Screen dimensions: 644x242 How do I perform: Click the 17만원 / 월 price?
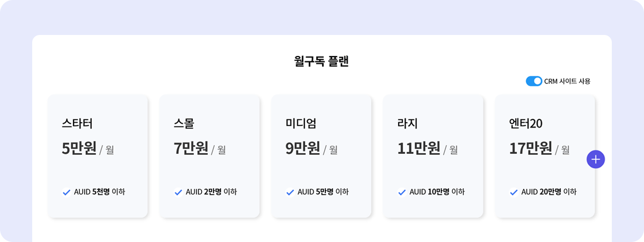point(539,148)
